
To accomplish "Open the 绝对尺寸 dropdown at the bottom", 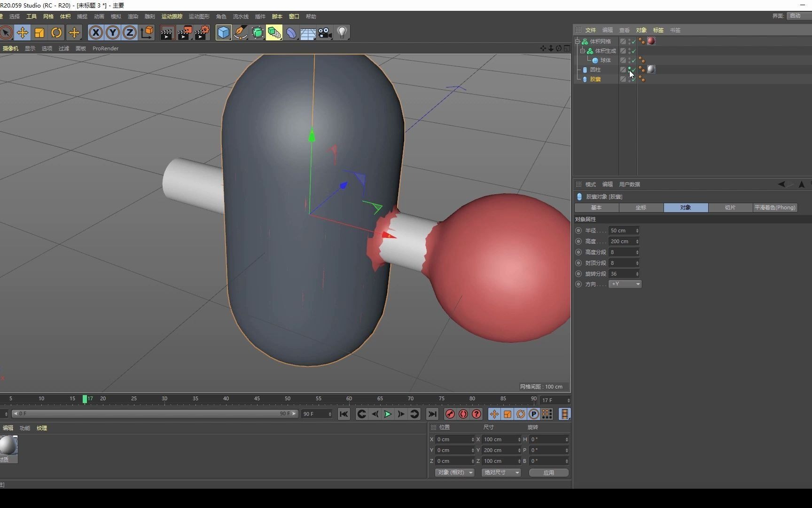I will pyautogui.click(x=501, y=472).
